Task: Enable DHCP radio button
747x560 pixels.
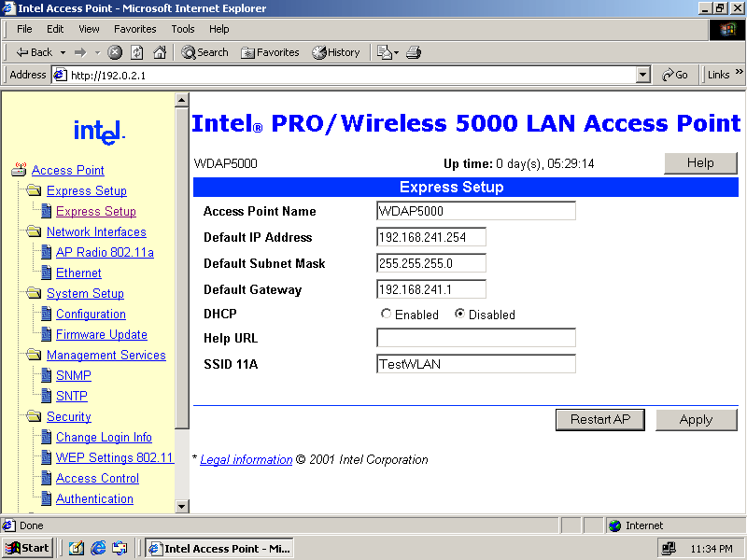Action: pyautogui.click(x=387, y=315)
